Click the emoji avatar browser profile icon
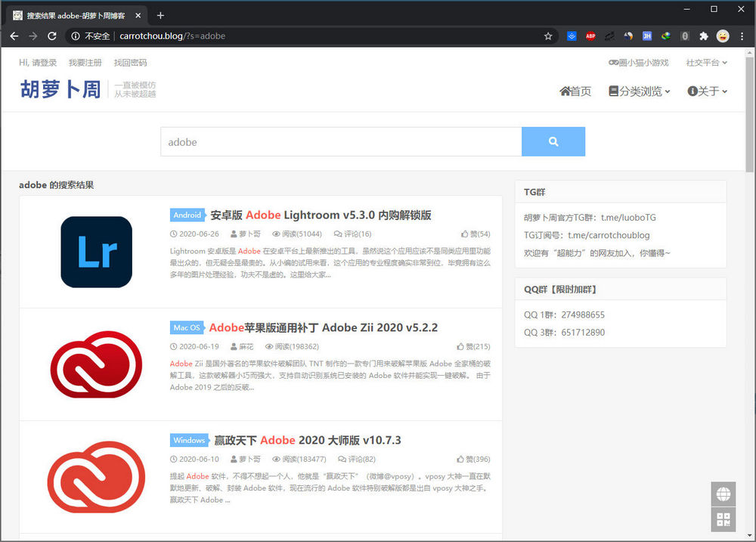Viewport: 756px width, 542px height. pos(723,36)
